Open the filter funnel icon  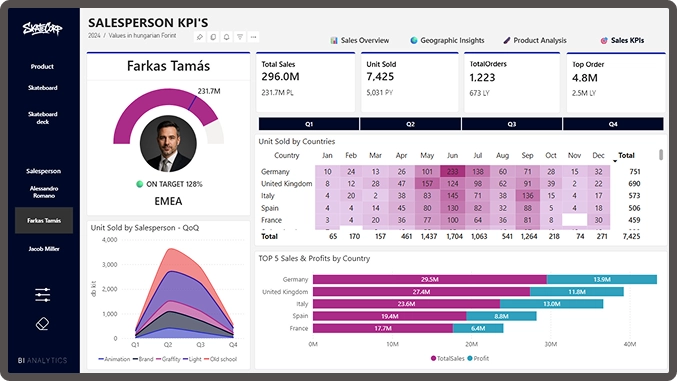pyautogui.click(x=240, y=37)
